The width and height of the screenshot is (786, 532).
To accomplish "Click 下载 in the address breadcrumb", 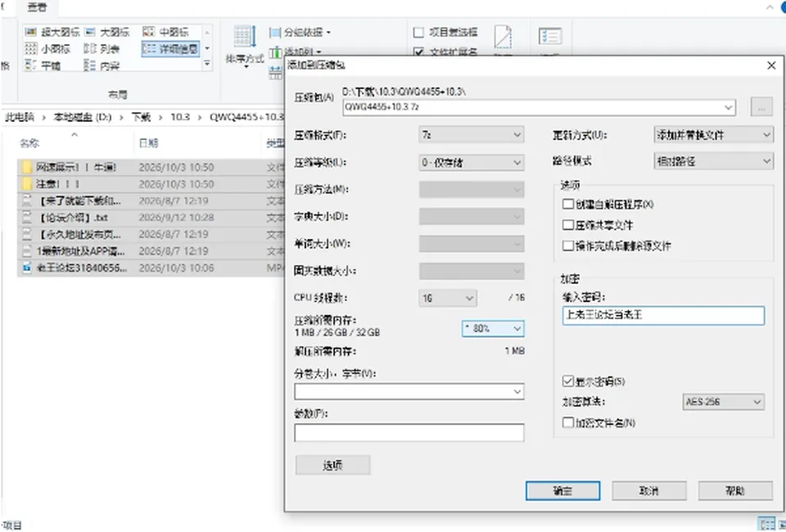I will [x=141, y=117].
